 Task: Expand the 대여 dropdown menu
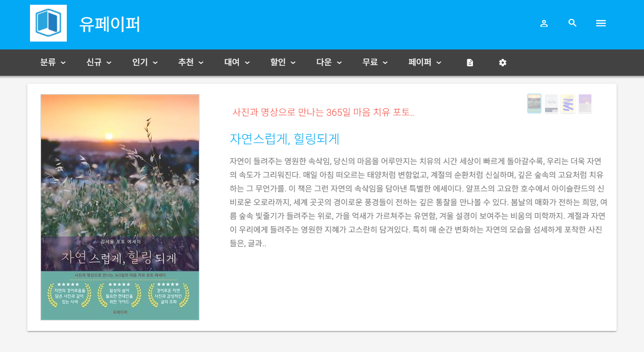(x=237, y=62)
